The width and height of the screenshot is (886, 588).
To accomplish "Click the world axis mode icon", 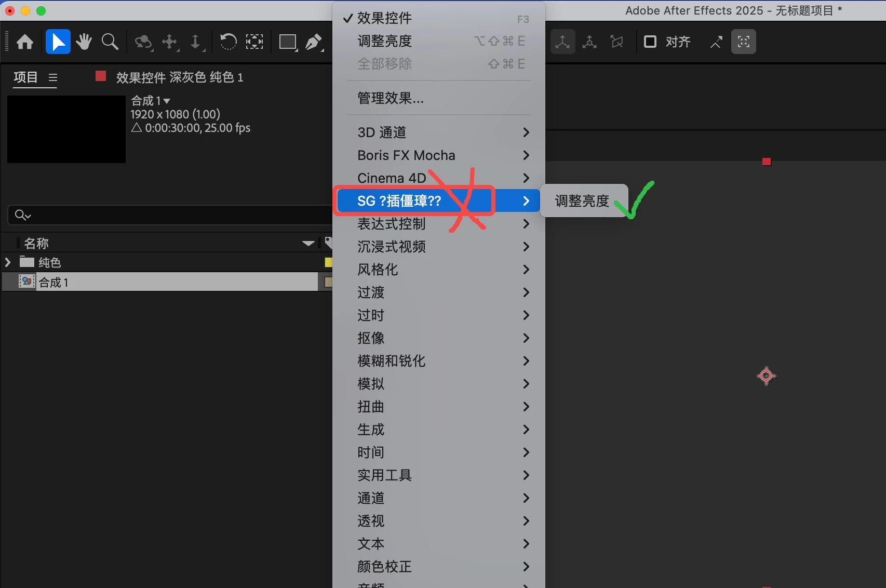I will tap(589, 42).
